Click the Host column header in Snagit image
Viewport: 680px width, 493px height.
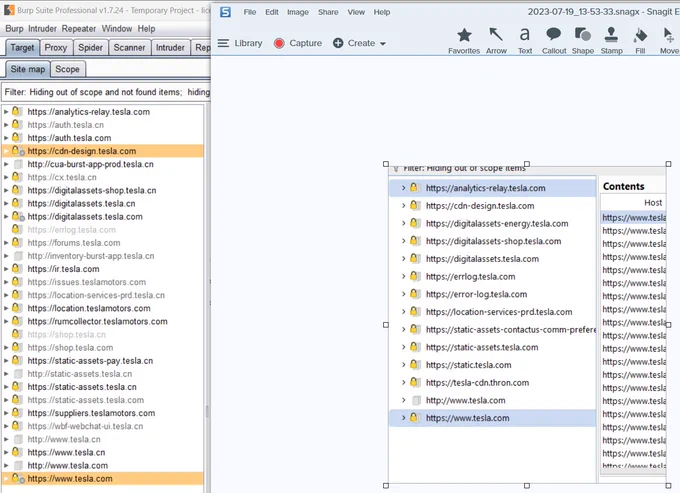coord(653,203)
